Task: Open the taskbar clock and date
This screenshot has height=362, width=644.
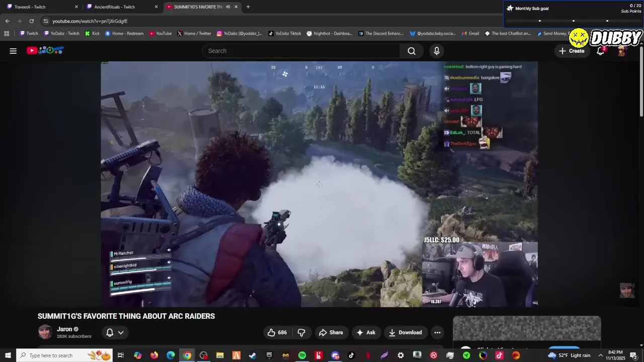Action: coord(615,355)
